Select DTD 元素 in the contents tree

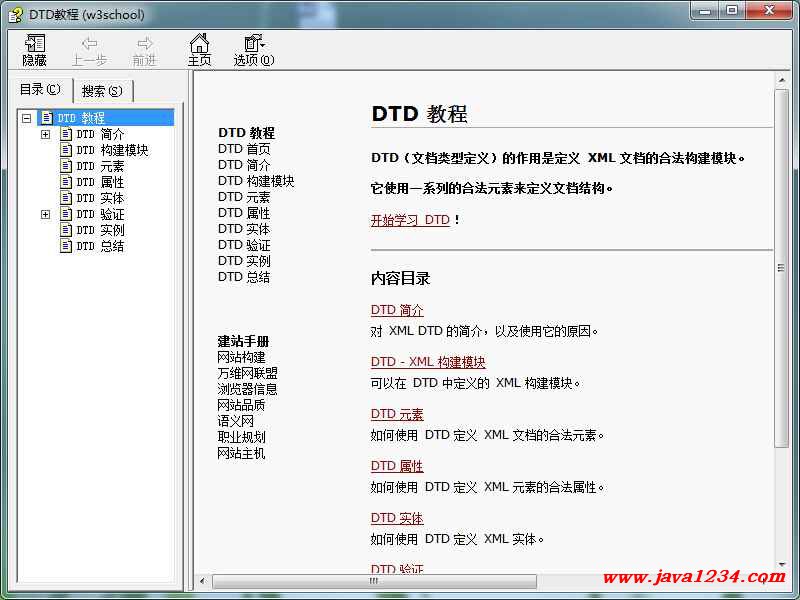100,166
